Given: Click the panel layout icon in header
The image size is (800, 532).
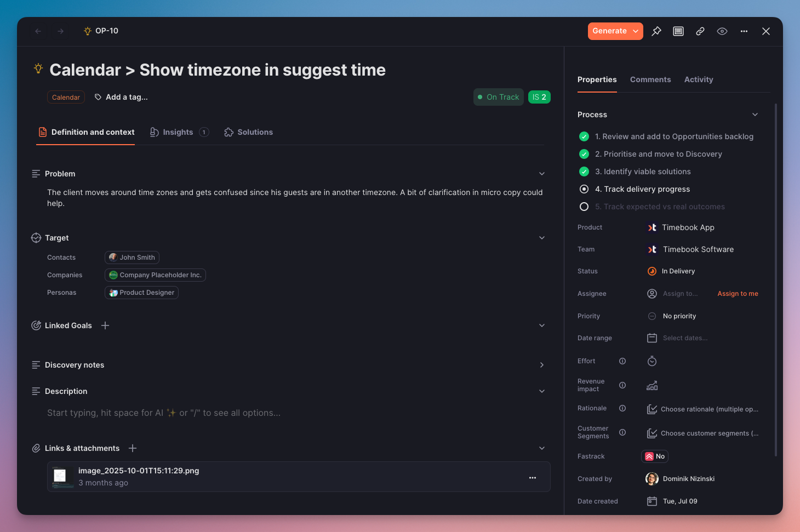Looking at the screenshot, I should pyautogui.click(x=678, y=31).
